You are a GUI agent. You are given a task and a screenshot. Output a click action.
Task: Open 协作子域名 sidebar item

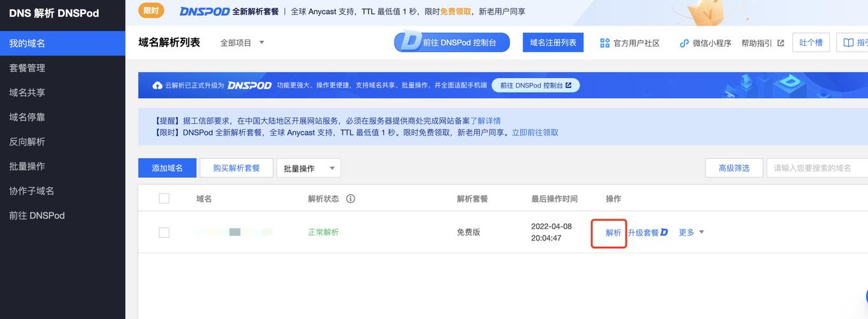[x=62, y=191]
